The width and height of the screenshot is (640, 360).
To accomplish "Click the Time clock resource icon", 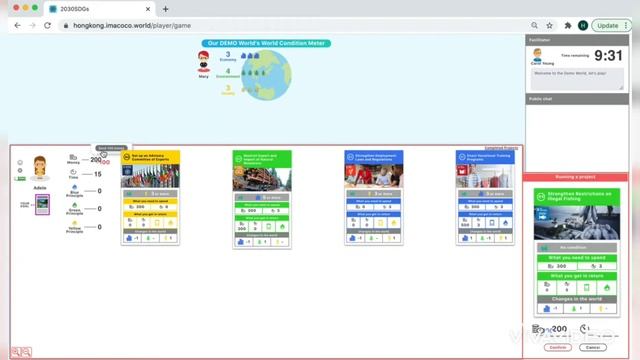I will point(73,172).
